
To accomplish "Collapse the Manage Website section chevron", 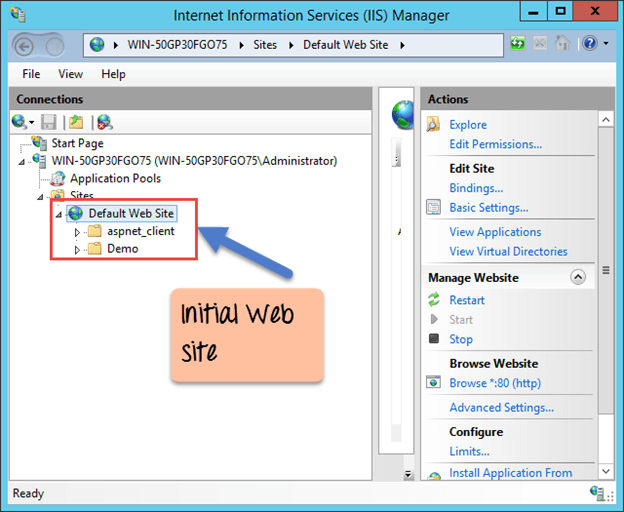I will (x=577, y=277).
